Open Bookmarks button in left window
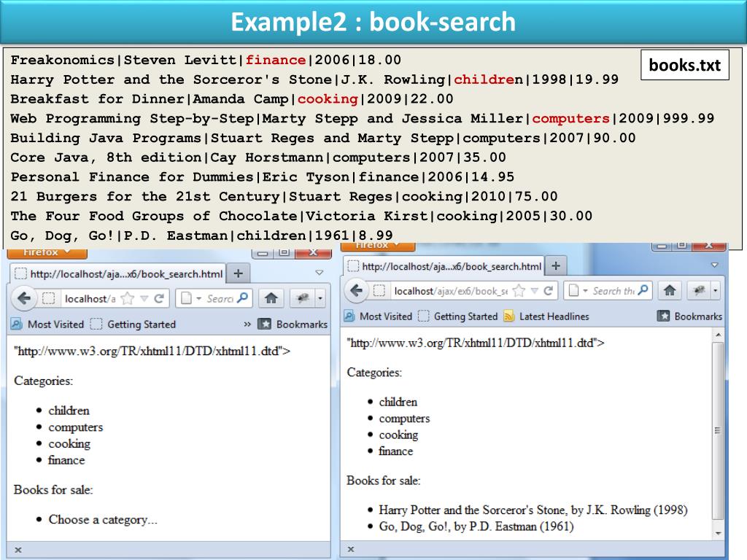The width and height of the screenshot is (747, 560). 293,324
